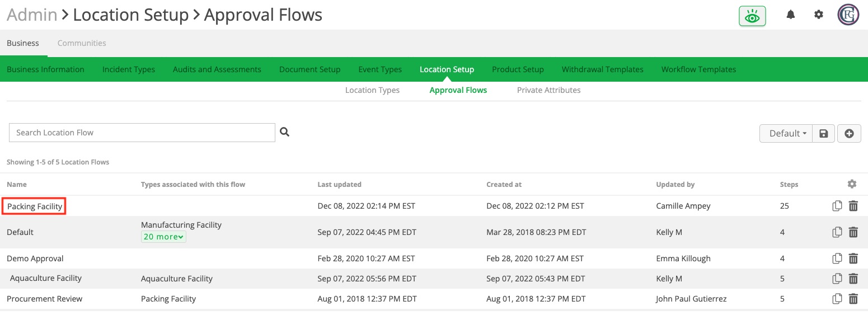Open settings gear in top header
Viewport: 868px width, 315px height.
pos(819,15)
